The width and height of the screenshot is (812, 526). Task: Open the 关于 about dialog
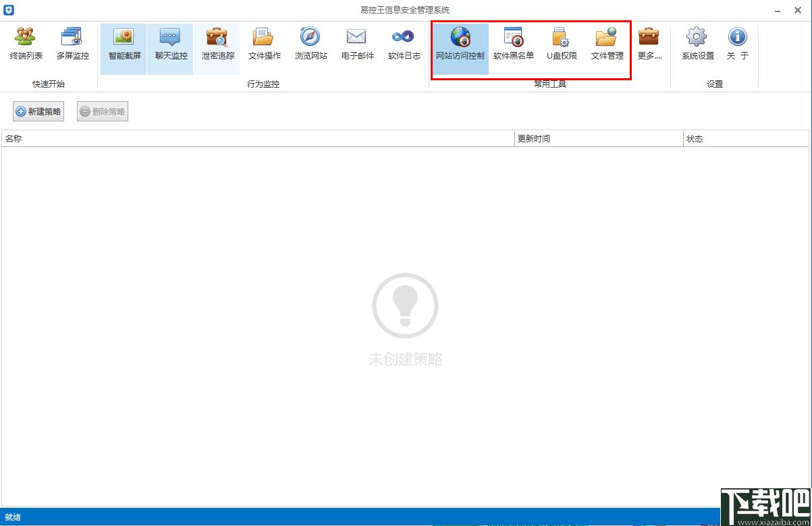tap(737, 45)
